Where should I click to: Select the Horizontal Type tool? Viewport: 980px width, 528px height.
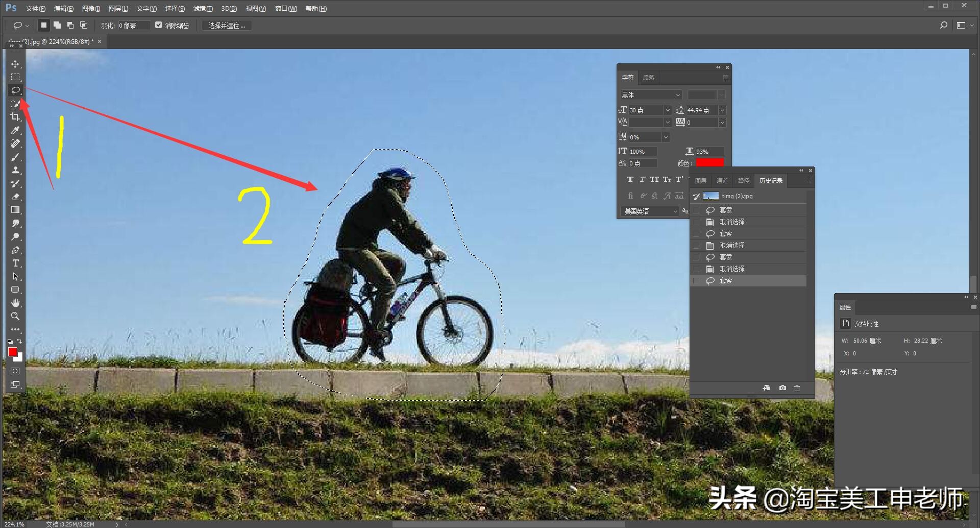(x=15, y=263)
